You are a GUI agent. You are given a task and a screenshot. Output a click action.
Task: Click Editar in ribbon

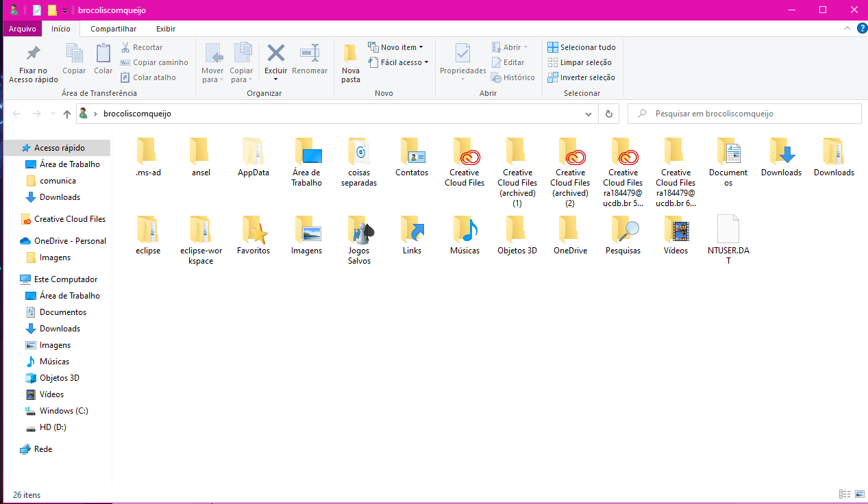point(508,62)
